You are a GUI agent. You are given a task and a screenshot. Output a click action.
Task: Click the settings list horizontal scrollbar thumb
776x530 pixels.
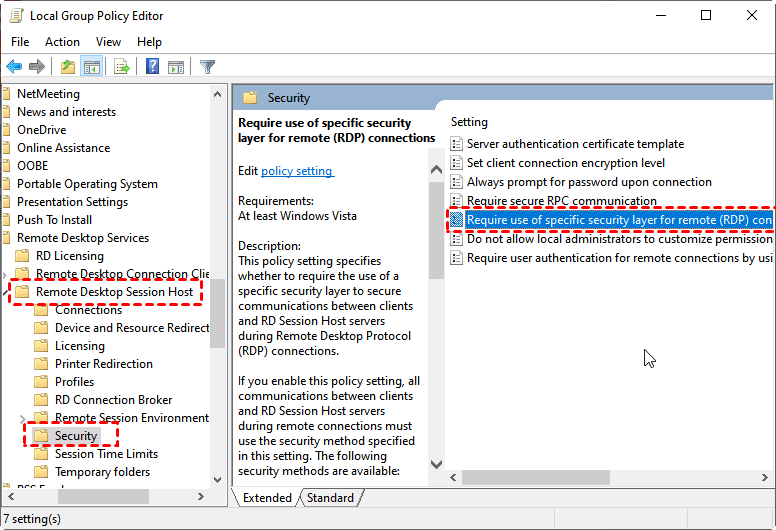[x=536, y=478]
